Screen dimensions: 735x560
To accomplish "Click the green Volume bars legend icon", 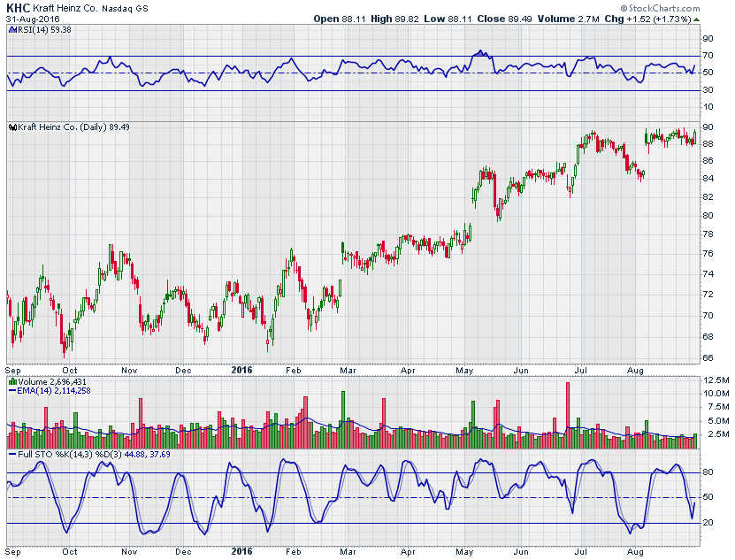I will (11, 381).
